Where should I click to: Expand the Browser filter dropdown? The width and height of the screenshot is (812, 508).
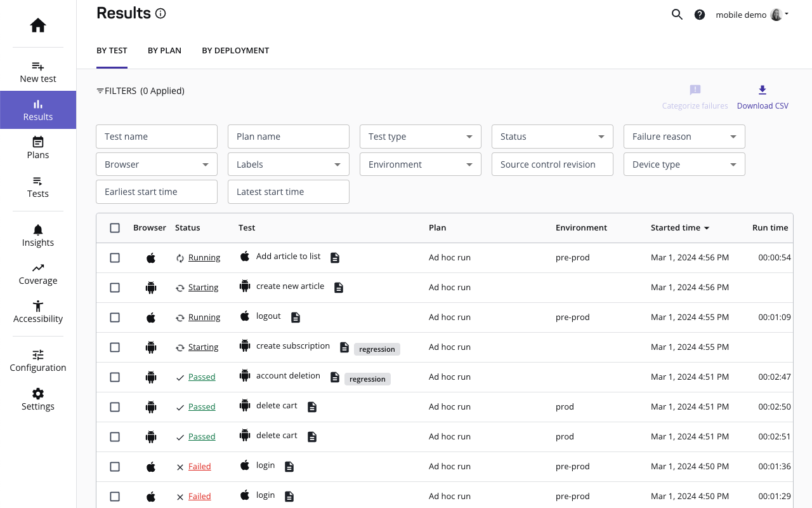coord(157,164)
